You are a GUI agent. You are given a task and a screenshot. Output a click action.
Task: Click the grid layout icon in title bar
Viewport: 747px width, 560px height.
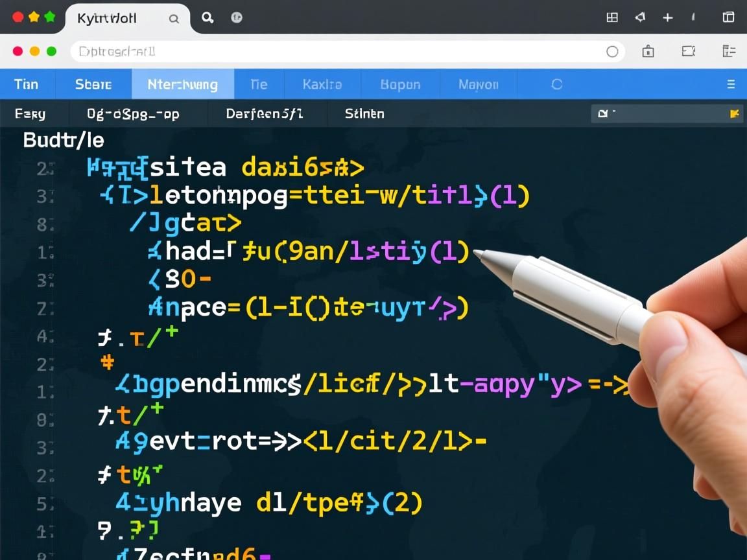tap(611, 17)
